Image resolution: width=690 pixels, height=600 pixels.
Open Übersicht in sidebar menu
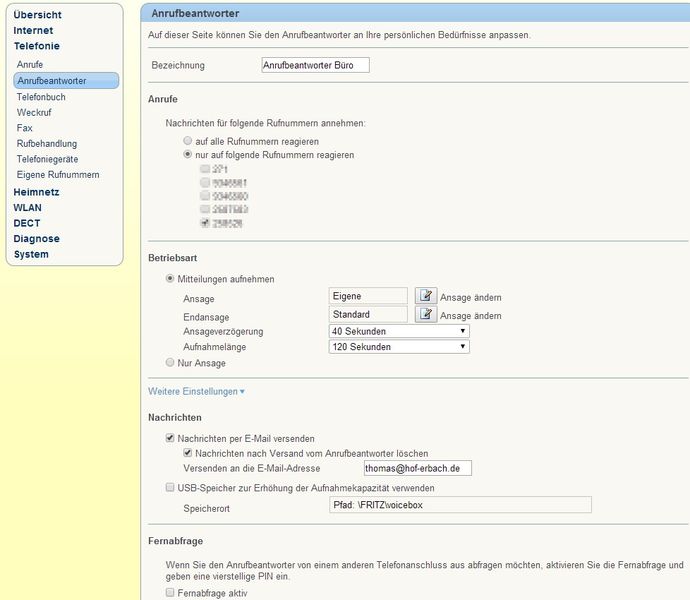pyautogui.click(x=37, y=15)
